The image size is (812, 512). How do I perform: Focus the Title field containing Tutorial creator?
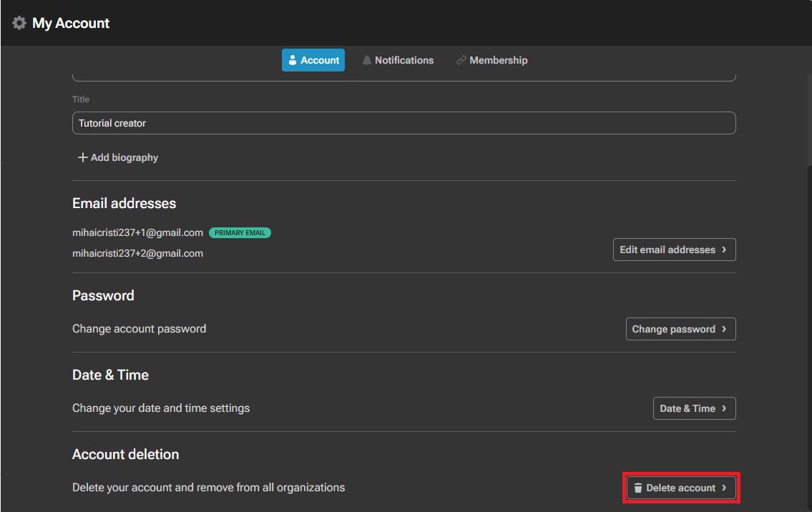pyautogui.click(x=403, y=123)
